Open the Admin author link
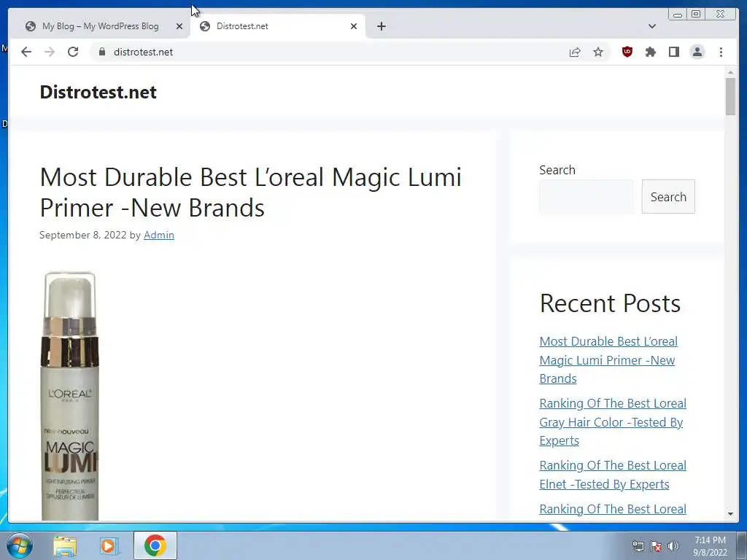The width and height of the screenshot is (747, 560). [158, 235]
